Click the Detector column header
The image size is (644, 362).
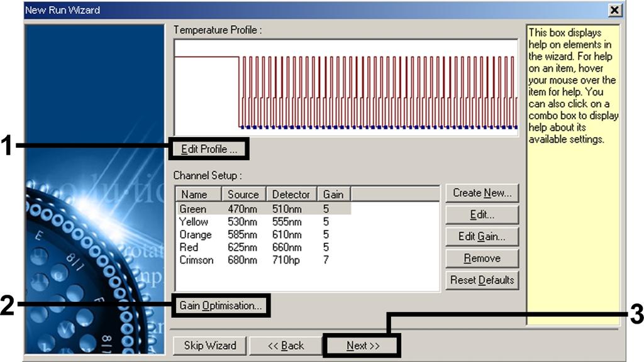[x=292, y=194]
